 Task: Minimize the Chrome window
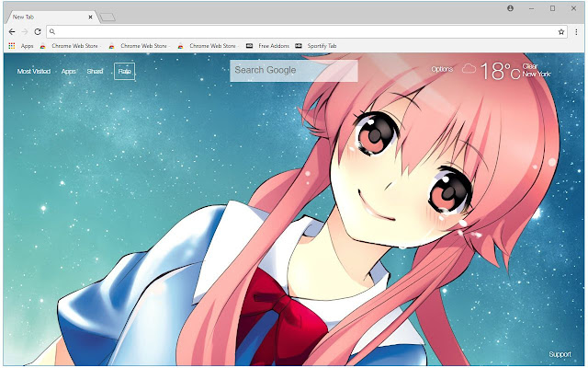click(531, 8)
